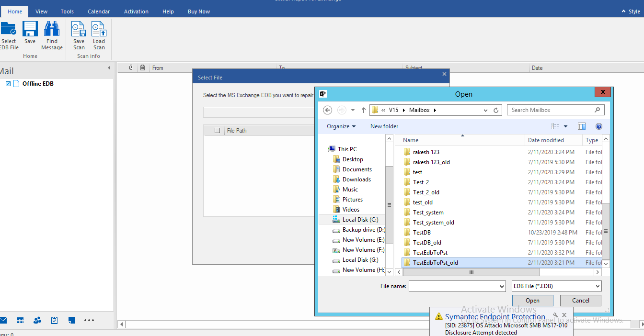Click in the File name input field
Screen dimensions: 644x336
click(x=454, y=286)
